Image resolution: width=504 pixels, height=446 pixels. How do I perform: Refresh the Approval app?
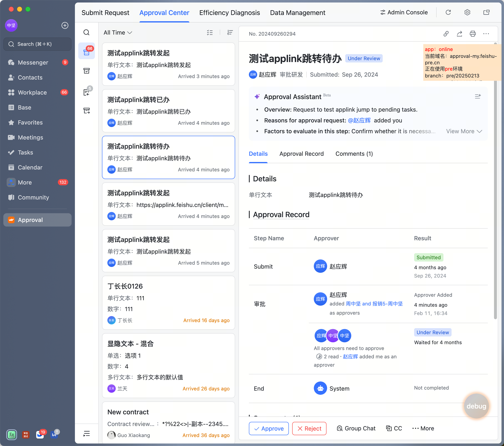pyautogui.click(x=448, y=12)
